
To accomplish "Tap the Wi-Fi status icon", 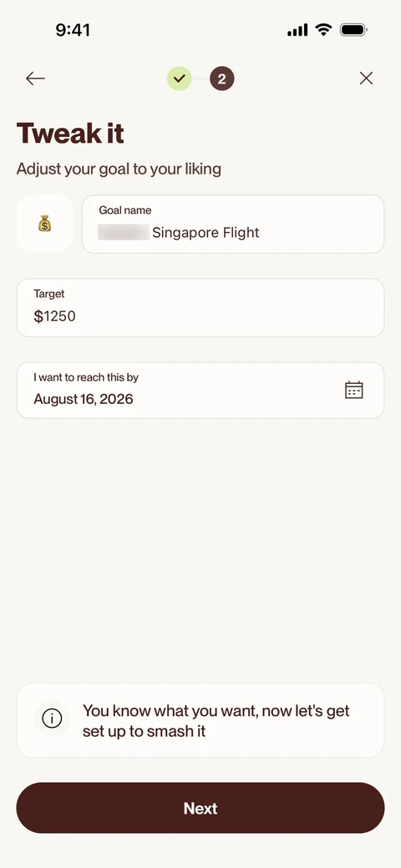I will pyautogui.click(x=323, y=30).
